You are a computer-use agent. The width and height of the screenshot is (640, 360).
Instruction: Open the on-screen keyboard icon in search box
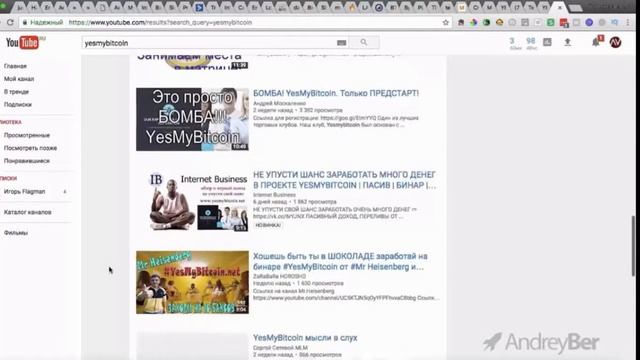click(x=342, y=43)
